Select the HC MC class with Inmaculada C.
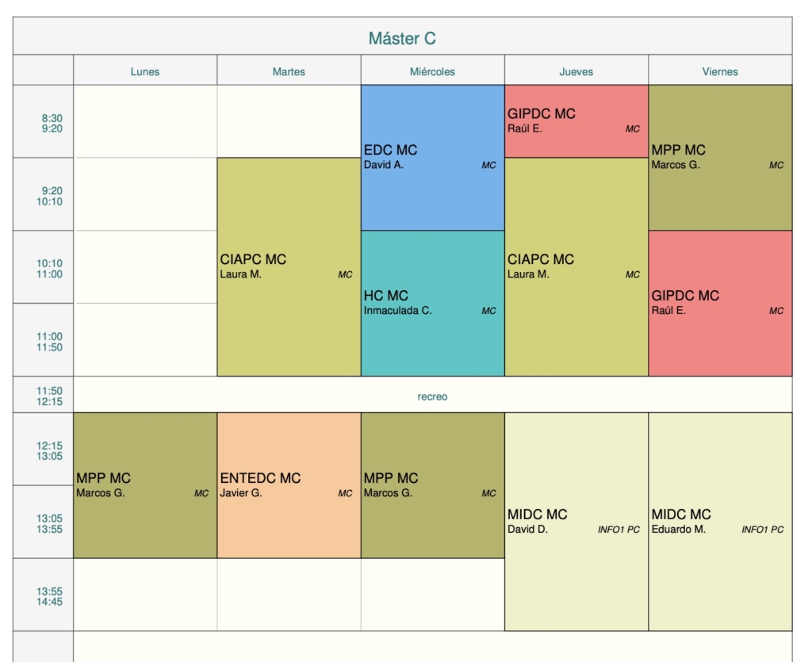 [x=432, y=303]
